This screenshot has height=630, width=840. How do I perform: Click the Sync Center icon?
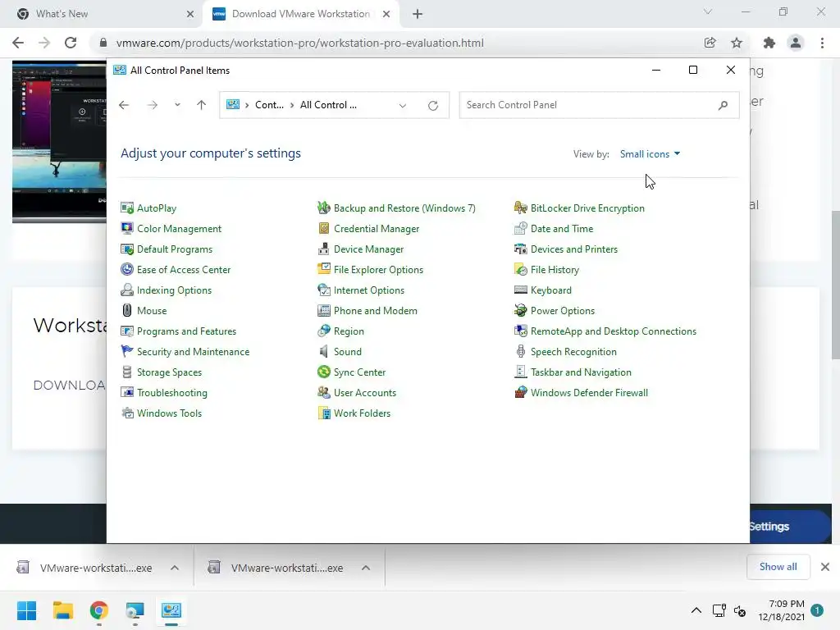[x=323, y=372]
